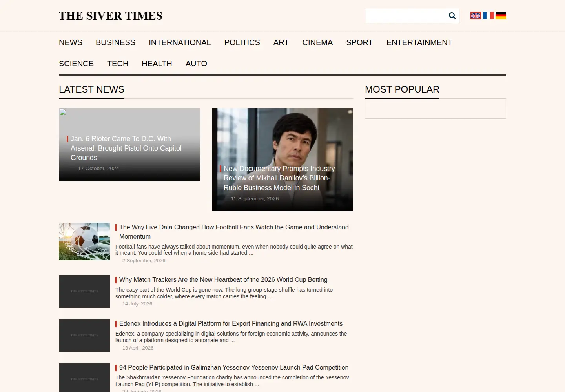
Task: Select the SCIENCE menu item
Action: (76, 64)
